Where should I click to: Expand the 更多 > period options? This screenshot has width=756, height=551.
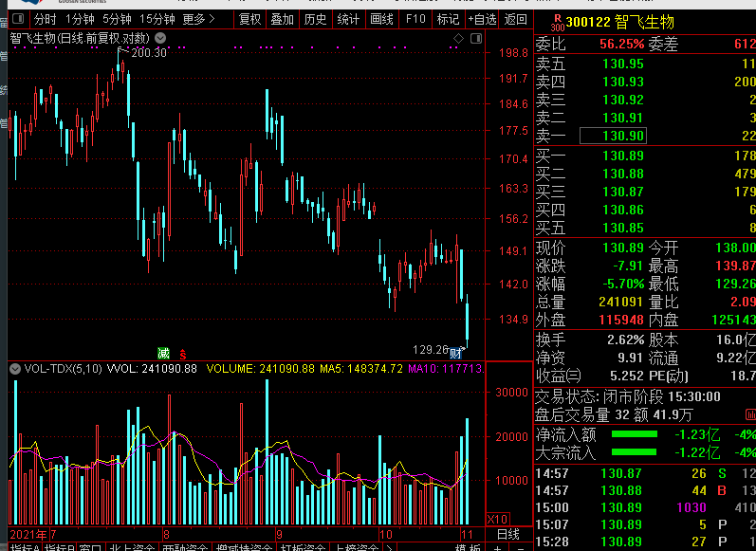pyautogui.click(x=198, y=19)
